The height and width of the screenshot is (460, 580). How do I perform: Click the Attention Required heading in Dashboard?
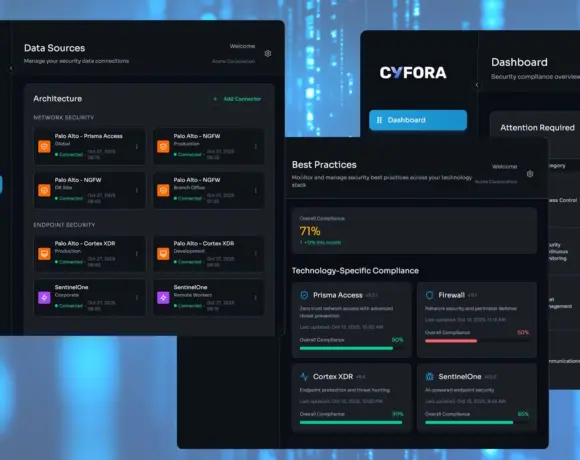[537, 128]
